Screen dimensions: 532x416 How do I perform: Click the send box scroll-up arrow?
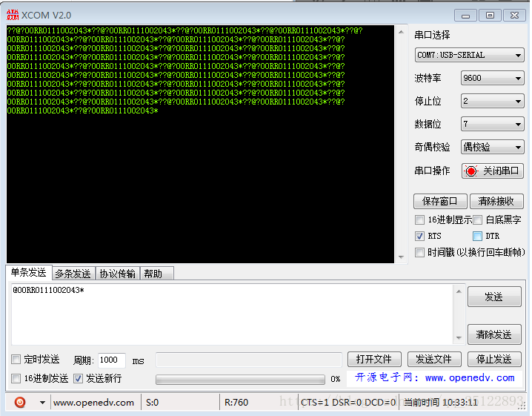(x=459, y=291)
